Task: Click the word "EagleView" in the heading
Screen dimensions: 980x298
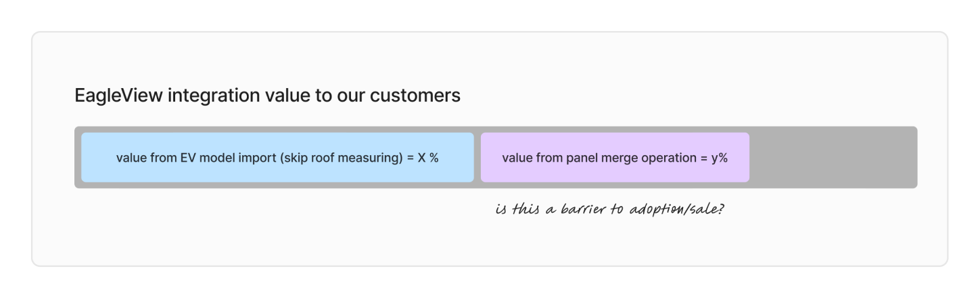Action: point(118,95)
